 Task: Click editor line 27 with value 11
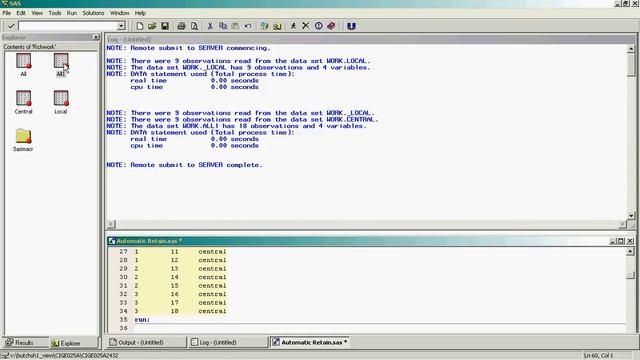click(x=180, y=252)
